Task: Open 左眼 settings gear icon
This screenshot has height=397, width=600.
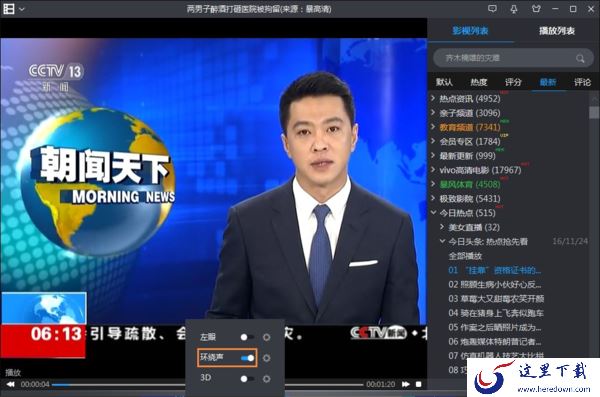Action: 267,337
